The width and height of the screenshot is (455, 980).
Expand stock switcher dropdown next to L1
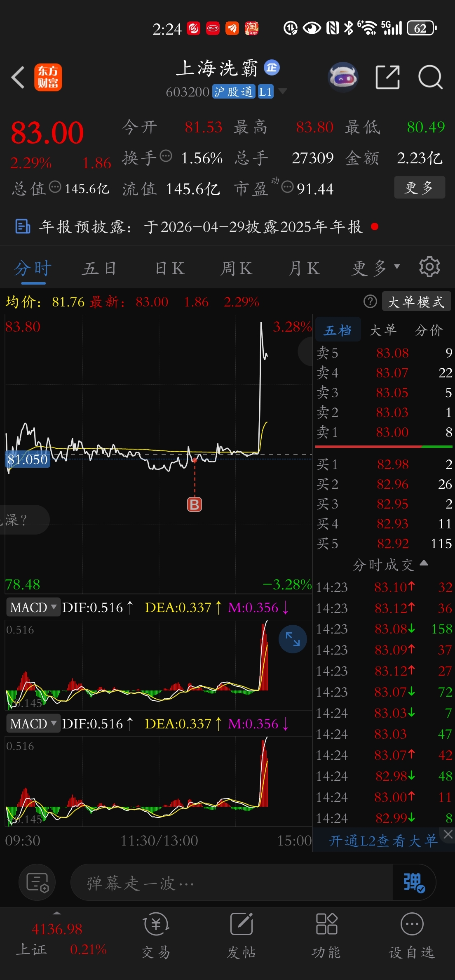coord(283,91)
